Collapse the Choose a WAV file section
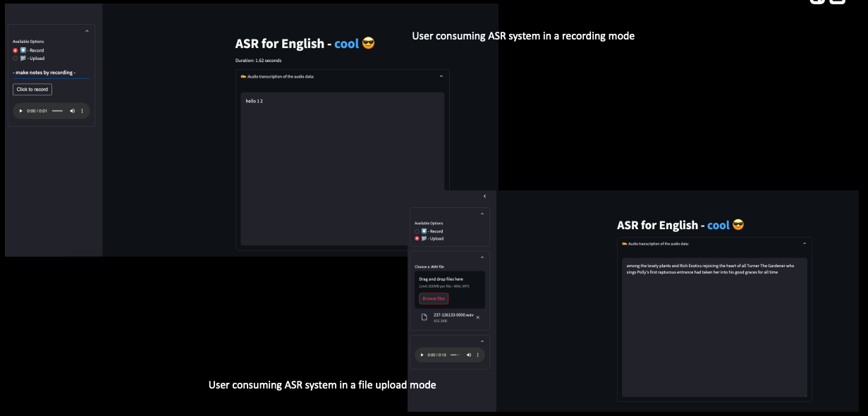 click(483, 257)
